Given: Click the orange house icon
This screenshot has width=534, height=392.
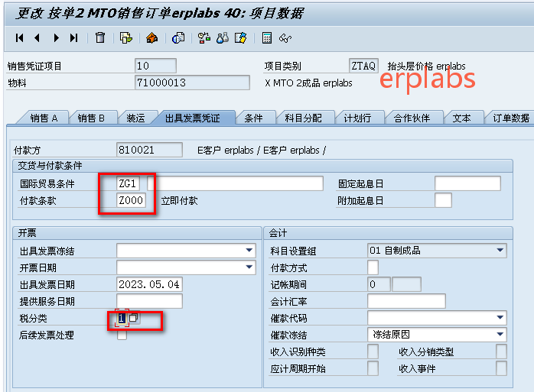Looking at the screenshot, I should point(152,37).
